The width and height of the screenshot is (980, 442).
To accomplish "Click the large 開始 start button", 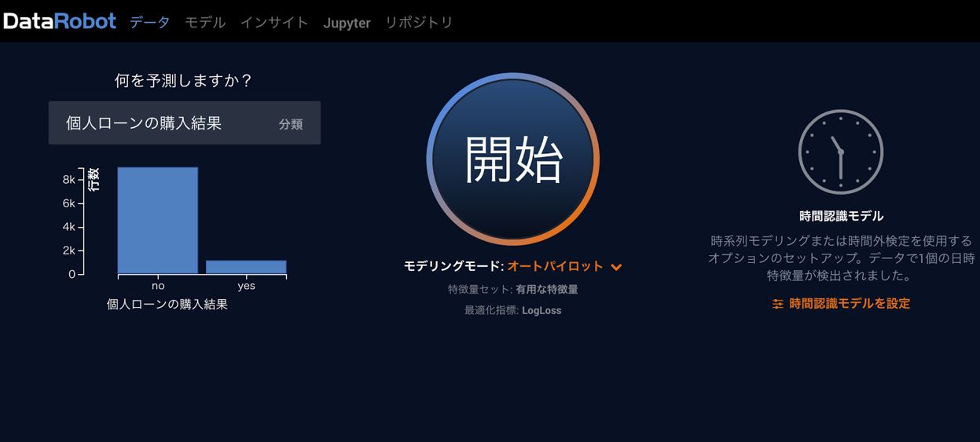I will click(513, 159).
